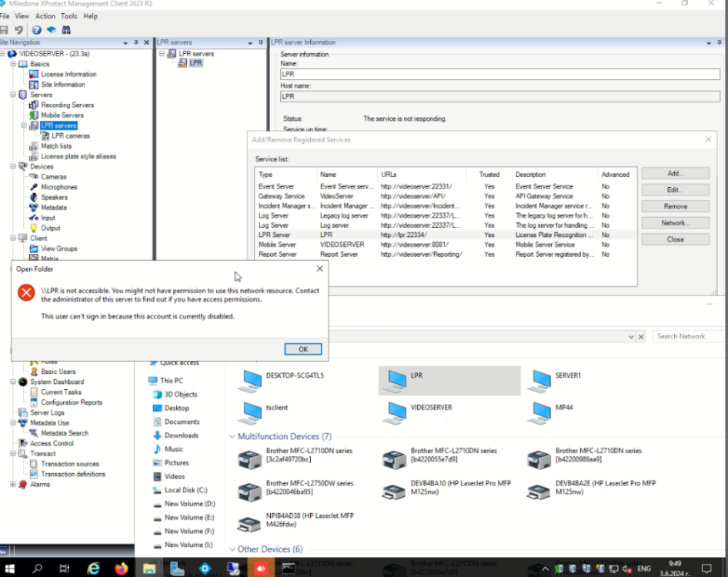Open Help via the question mark icon
728x577 pixels.
(37, 30)
